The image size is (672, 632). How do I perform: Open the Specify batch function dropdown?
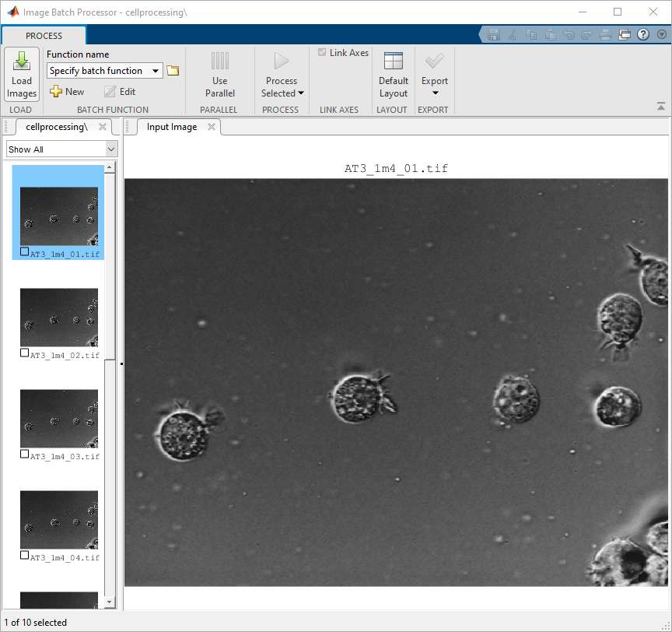coord(156,71)
